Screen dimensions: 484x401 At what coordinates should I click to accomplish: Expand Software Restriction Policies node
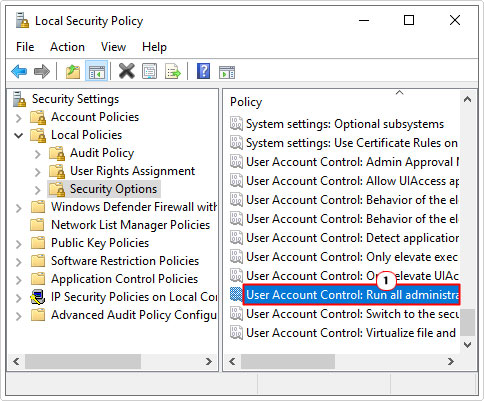19,262
